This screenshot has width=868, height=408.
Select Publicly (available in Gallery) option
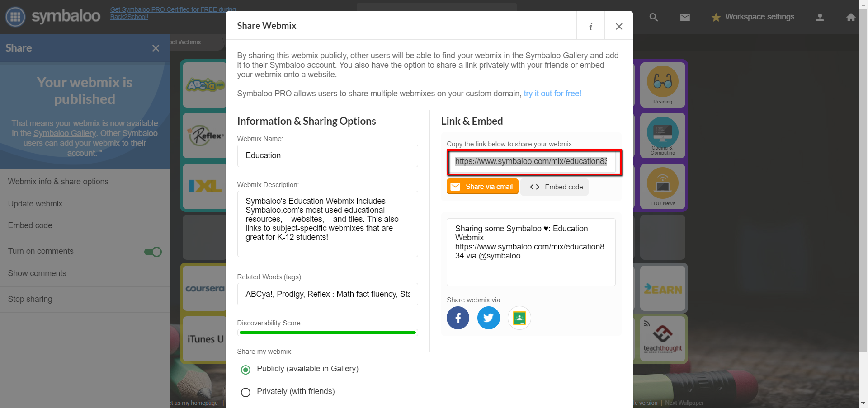click(x=245, y=370)
